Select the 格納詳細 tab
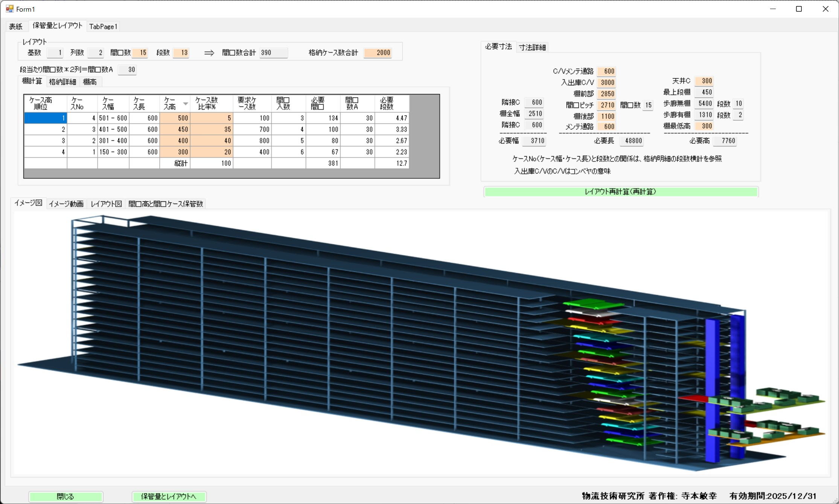Screen dimensions: 839x504 62,82
